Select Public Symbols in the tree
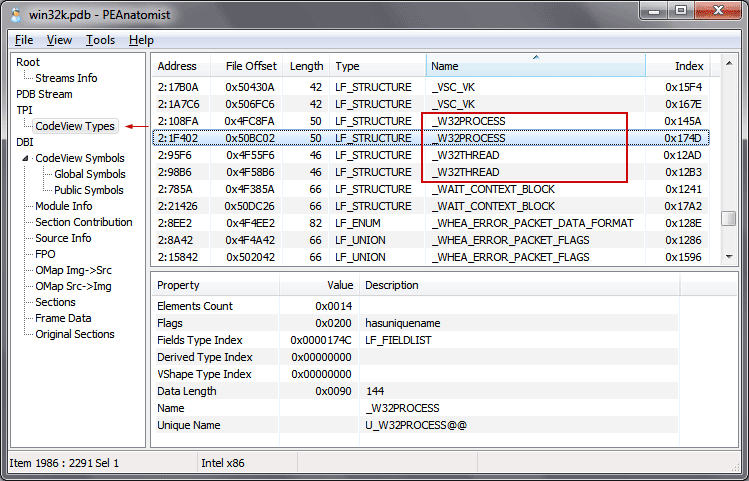Screen dimensions: 749x481 coord(89,190)
